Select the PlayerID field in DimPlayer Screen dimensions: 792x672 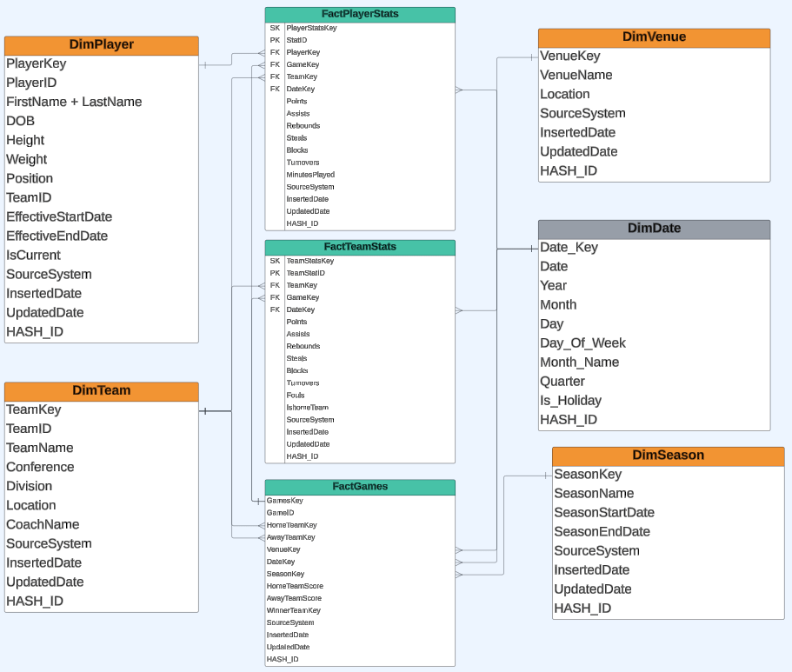[x=102, y=83]
